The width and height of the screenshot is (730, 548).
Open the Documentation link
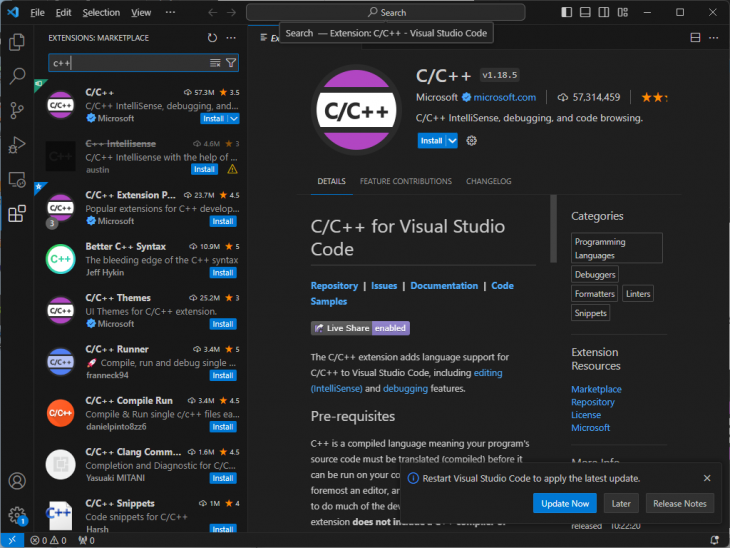pos(444,285)
